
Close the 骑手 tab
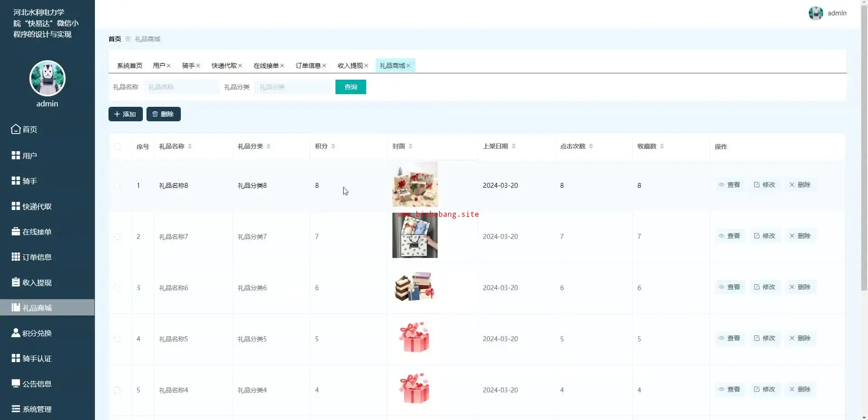(x=198, y=66)
